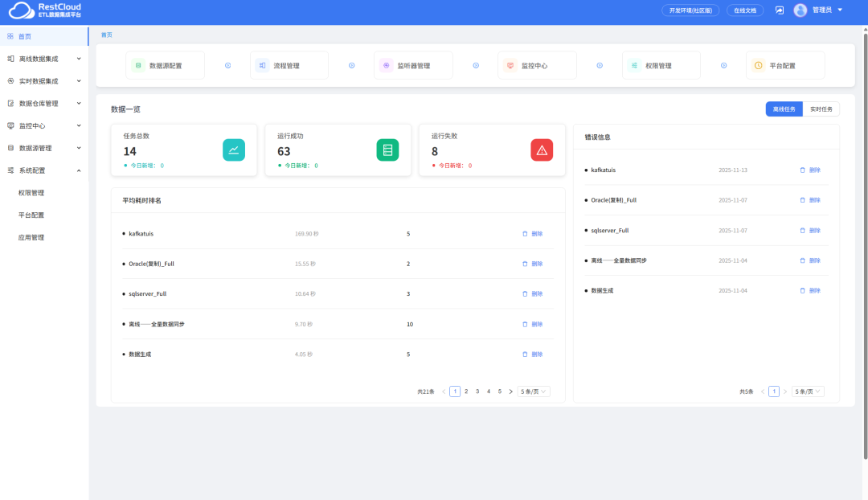This screenshot has height=500, width=868.
Task: Click '2025-11-13' date in 错误信息
Action: click(x=733, y=170)
